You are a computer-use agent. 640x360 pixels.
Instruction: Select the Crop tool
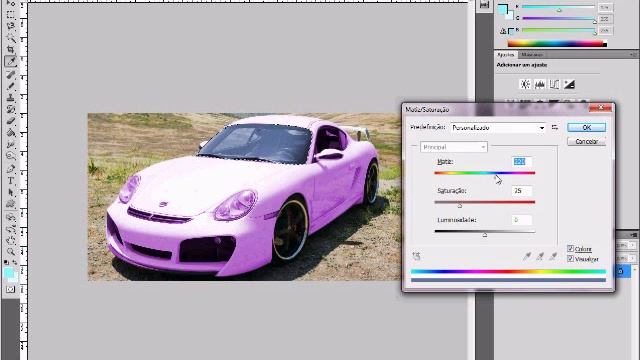pos(11,50)
